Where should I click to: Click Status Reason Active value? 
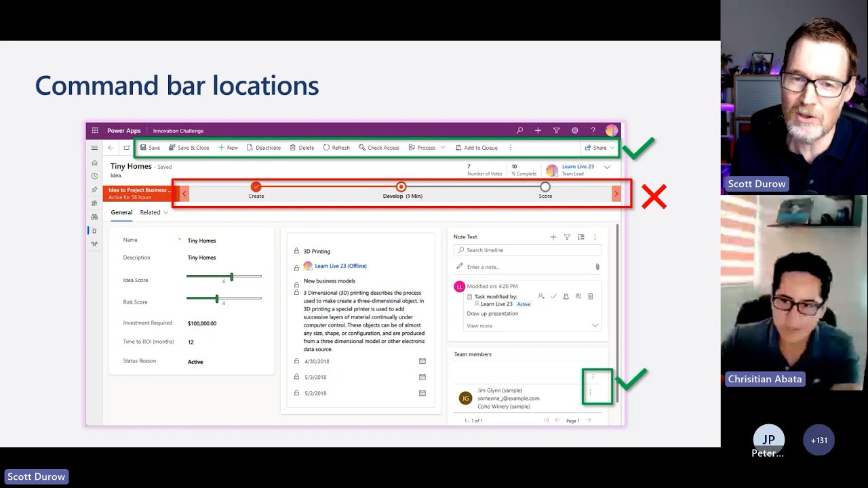(x=195, y=362)
